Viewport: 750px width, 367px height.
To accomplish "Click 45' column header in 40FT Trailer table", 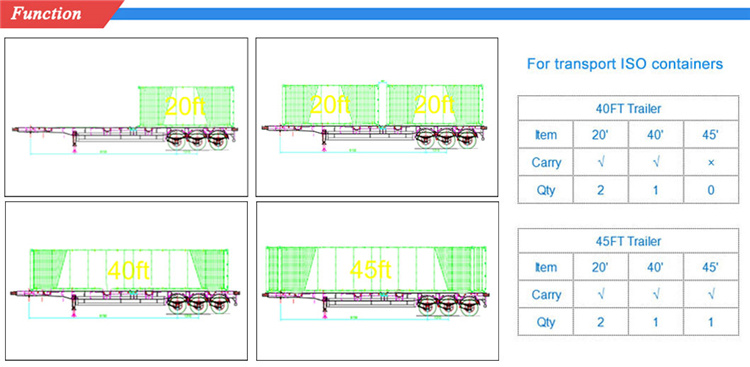I will click(x=711, y=135).
